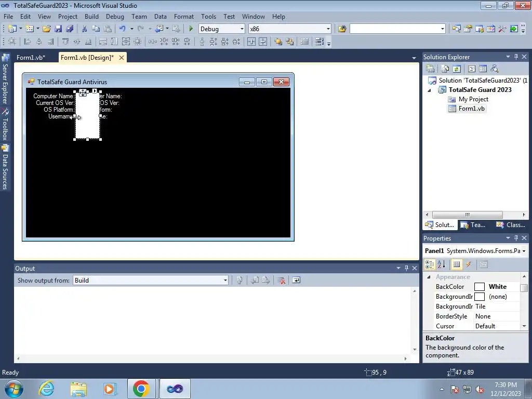The height and width of the screenshot is (399, 532).
Task: Click the Cut scissors icon
Action: pyautogui.click(x=85, y=29)
